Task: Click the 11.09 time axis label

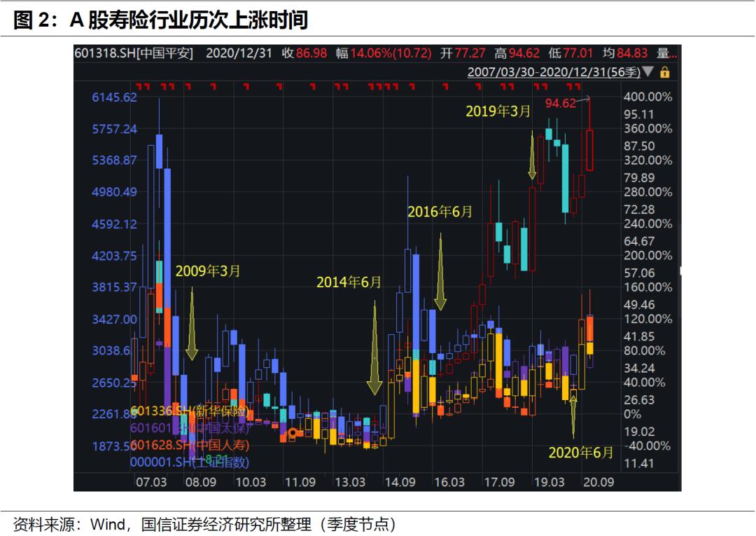Action: 300,482
